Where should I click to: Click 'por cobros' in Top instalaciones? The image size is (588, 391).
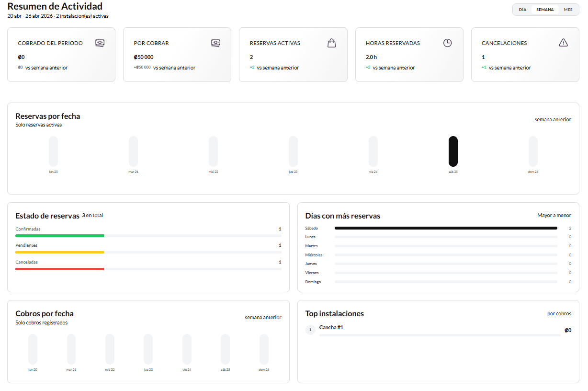559,313
